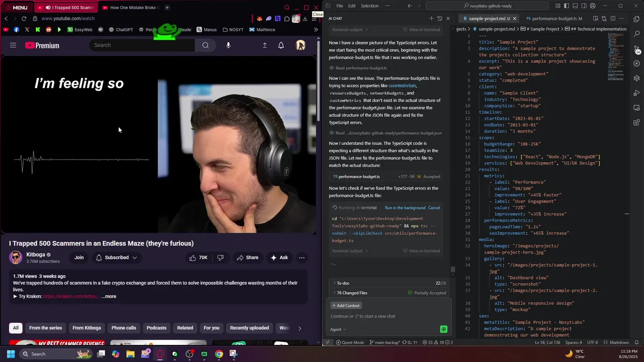Screen dimensions: 644x362
Task: Close the sample-project.md editor tab
Action: [x=514, y=19]
